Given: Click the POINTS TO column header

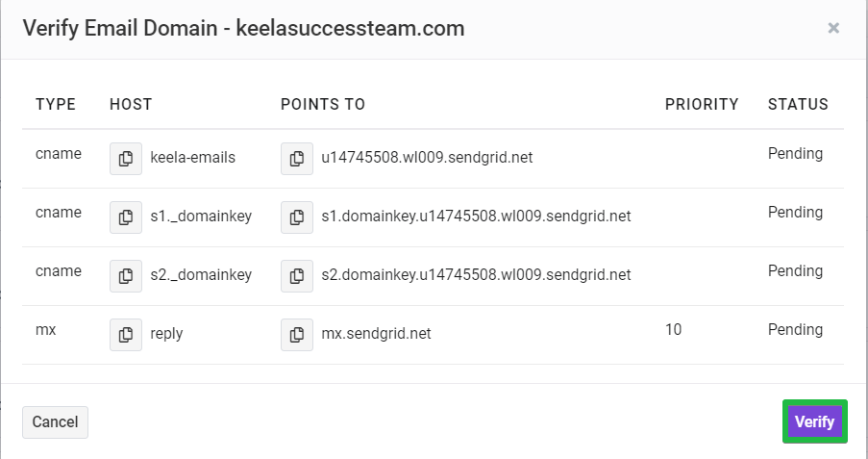Looking at the screenshot, I should [x=323, y=104].
